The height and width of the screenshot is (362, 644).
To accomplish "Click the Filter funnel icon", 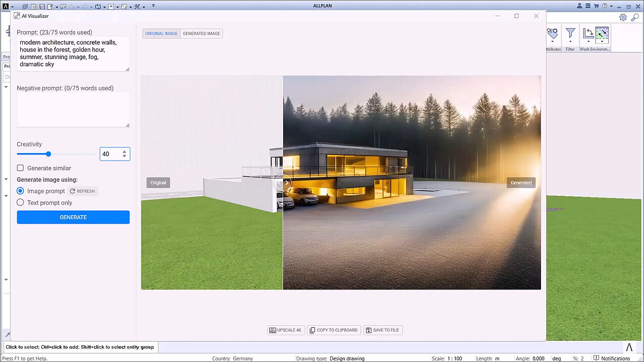I will 570,33.
